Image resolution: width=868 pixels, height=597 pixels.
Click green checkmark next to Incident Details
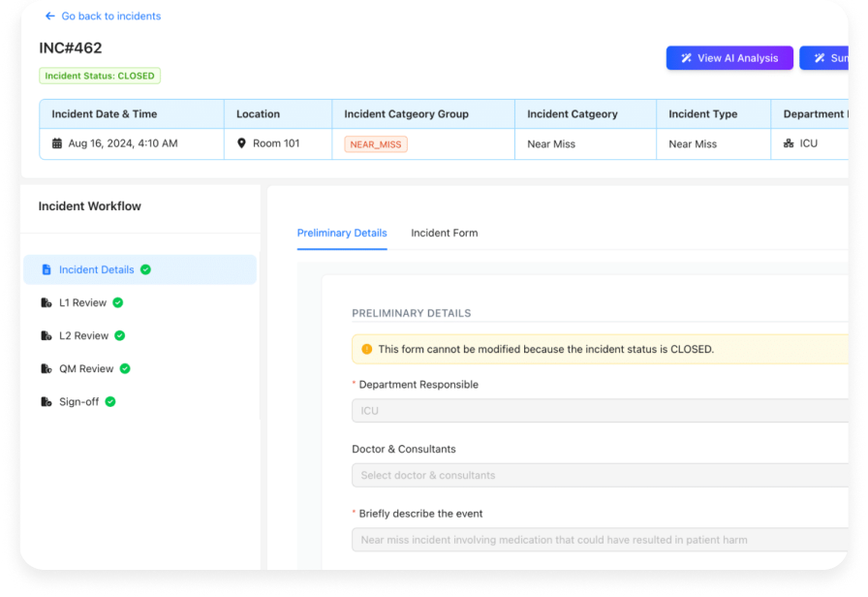pyautogui.click(x=145, y=270)
